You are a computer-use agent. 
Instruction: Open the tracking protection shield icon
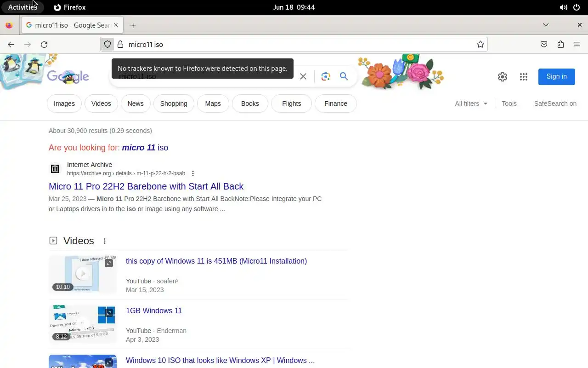click(107, 44)
